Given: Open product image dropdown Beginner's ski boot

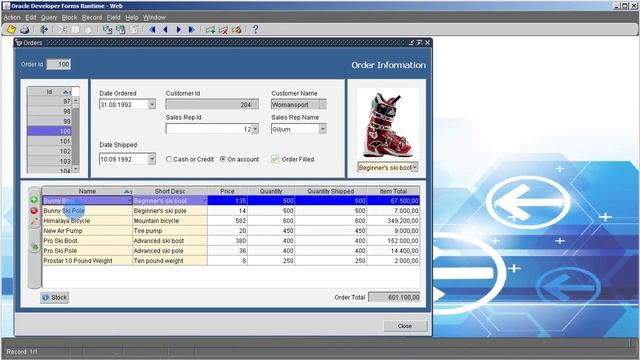Looking at the screenshot, I should [415, 167].
